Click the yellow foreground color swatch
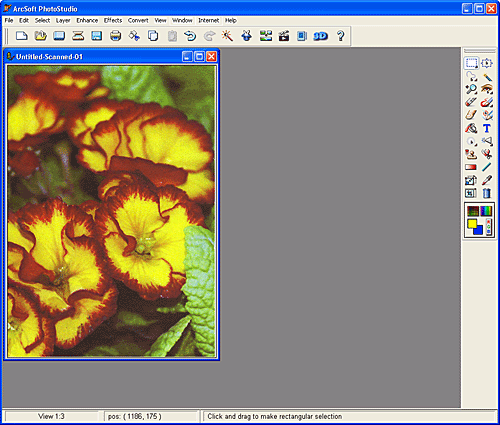Screen dimensions: 500x425 [x=472, y=223]
